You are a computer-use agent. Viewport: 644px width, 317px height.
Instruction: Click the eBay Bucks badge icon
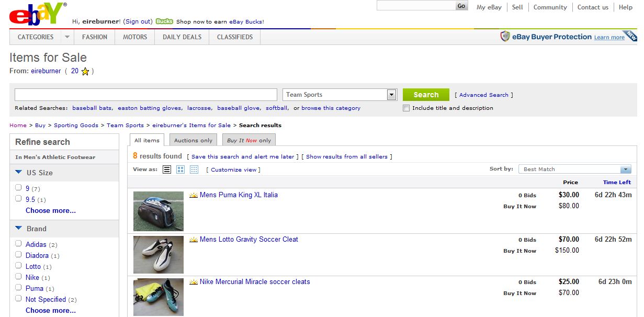[164, 21]
